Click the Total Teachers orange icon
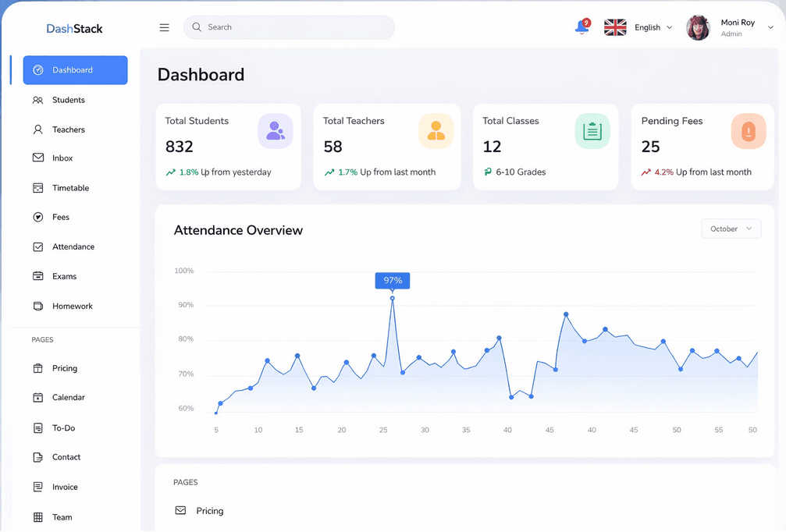This screenshot has height=532, width=786. 436,131
